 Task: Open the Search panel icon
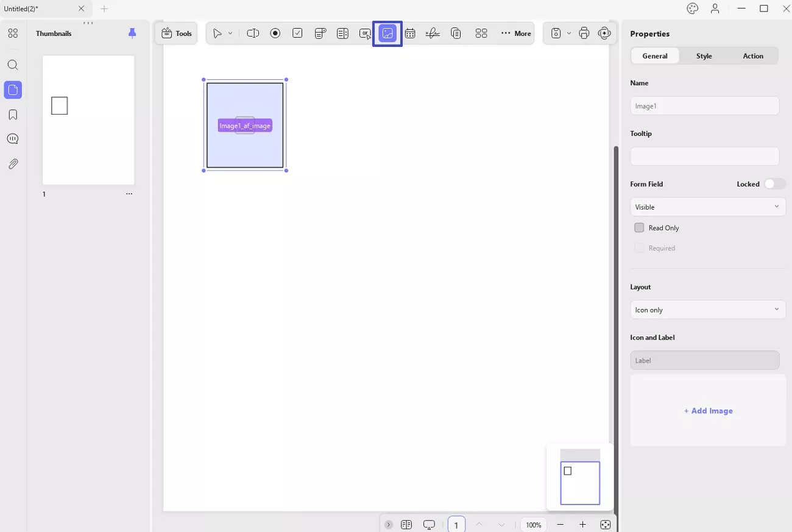pos(13,65)
